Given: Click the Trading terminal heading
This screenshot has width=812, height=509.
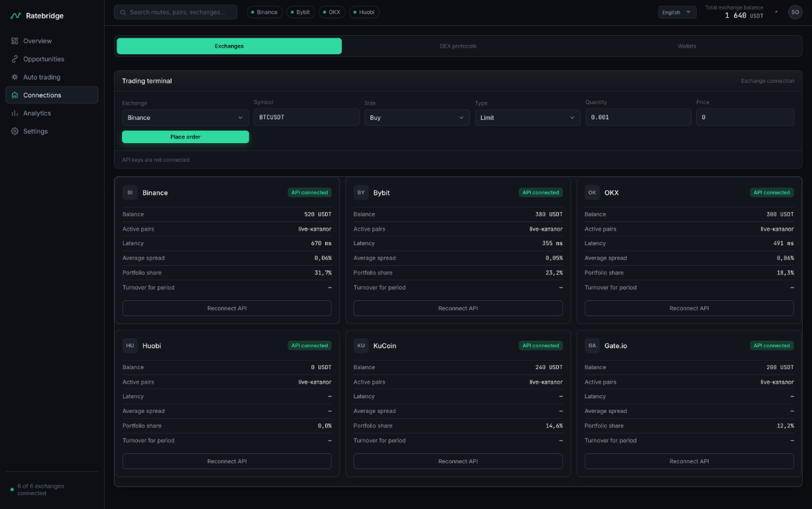Looking at the screenshot, I should tap(147, 81).
